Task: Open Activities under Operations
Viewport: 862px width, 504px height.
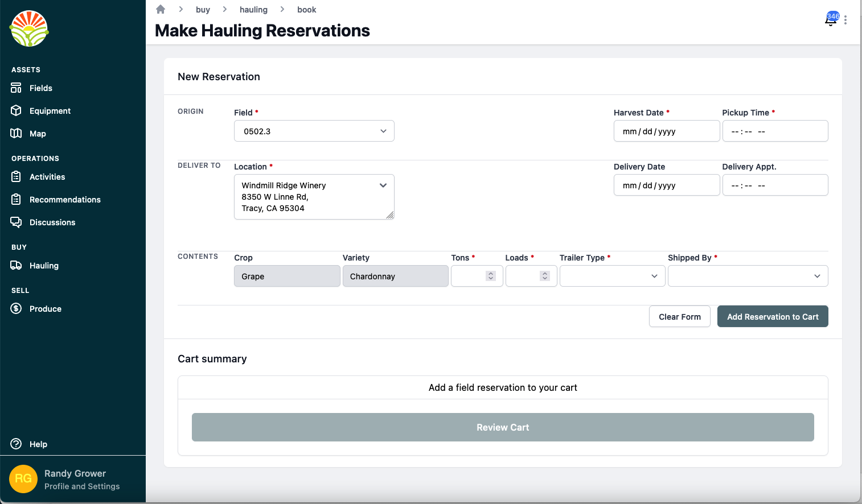Action: coord(47,176)
